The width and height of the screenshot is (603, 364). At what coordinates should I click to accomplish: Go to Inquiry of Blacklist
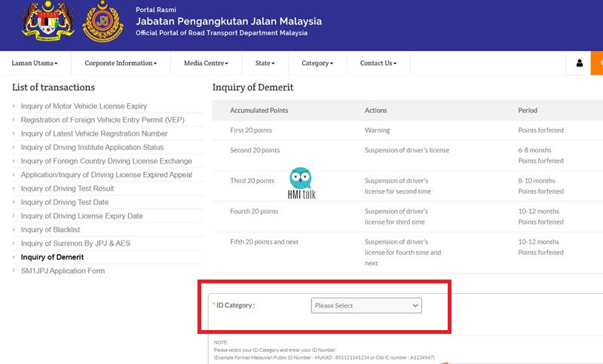(51, 229)
